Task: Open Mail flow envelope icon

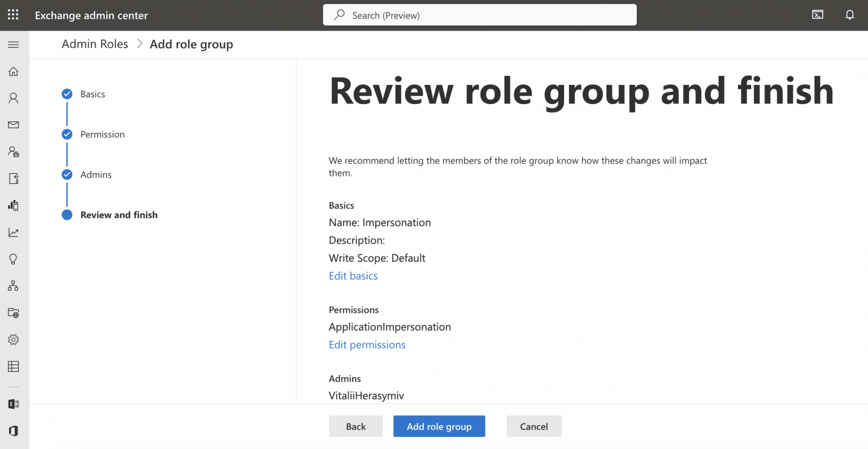Action: point(14,125)
